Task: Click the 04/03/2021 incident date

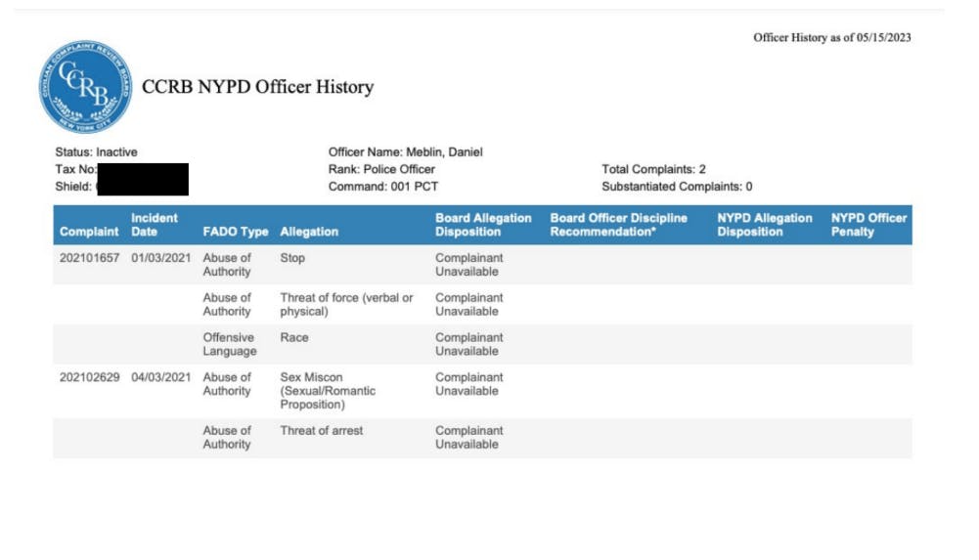Action: tap(161, 377)
